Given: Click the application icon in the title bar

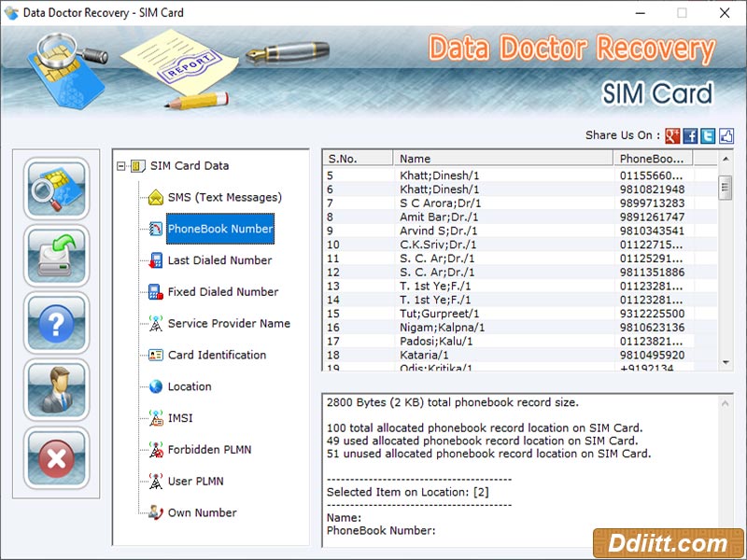Looking at the screenshot, I should pyautogui.click(x=13, y=13).
